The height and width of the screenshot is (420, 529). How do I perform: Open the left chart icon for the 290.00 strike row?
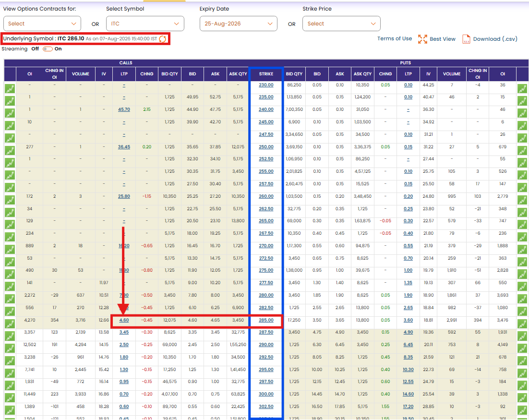click(x=10, y=348)
